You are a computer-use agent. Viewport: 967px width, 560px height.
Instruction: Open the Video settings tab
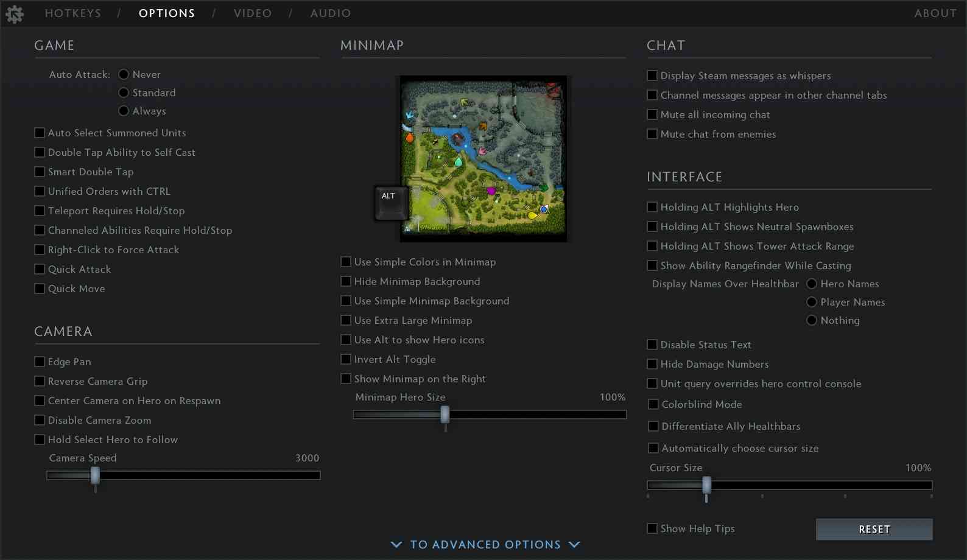[x=253, y=13]
